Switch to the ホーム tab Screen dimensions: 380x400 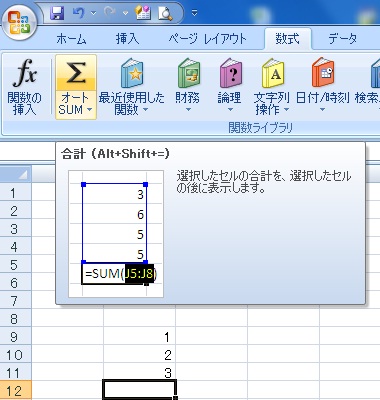coord(71,39)
